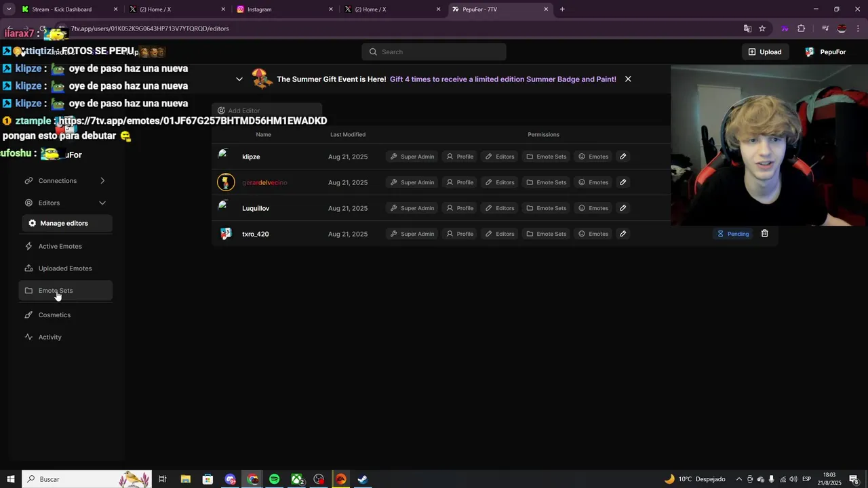Open browser extensions puzzle icon

tap(802, 28)
